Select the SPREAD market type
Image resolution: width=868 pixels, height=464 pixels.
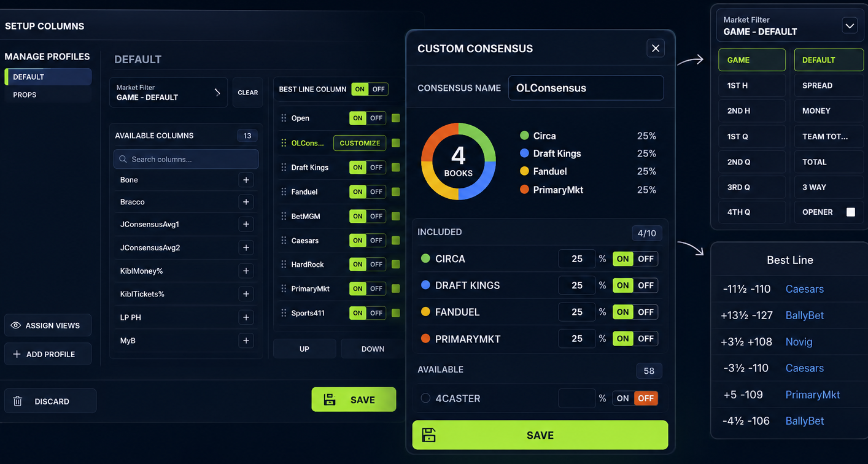829,85
